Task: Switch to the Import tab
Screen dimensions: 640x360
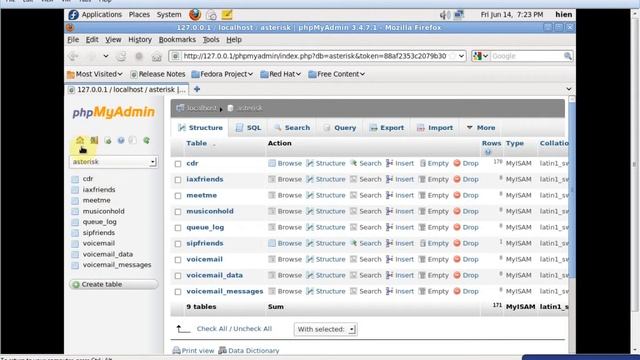Action: 435,128
